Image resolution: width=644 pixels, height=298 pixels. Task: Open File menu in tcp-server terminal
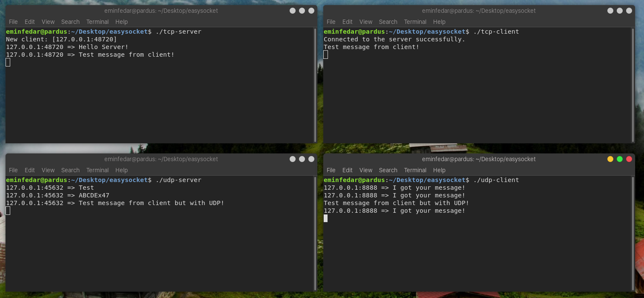point(13,22)
